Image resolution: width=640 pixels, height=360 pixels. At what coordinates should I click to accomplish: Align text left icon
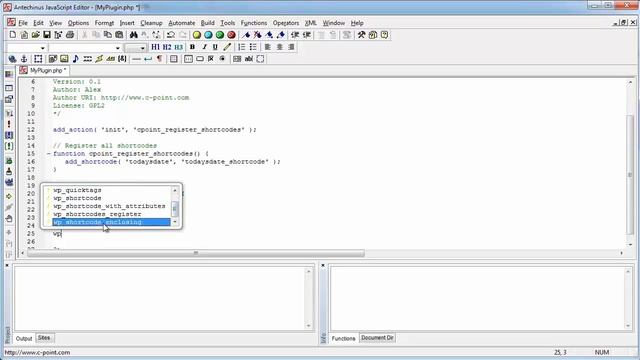pyautogui.click(x=268, y=47)
